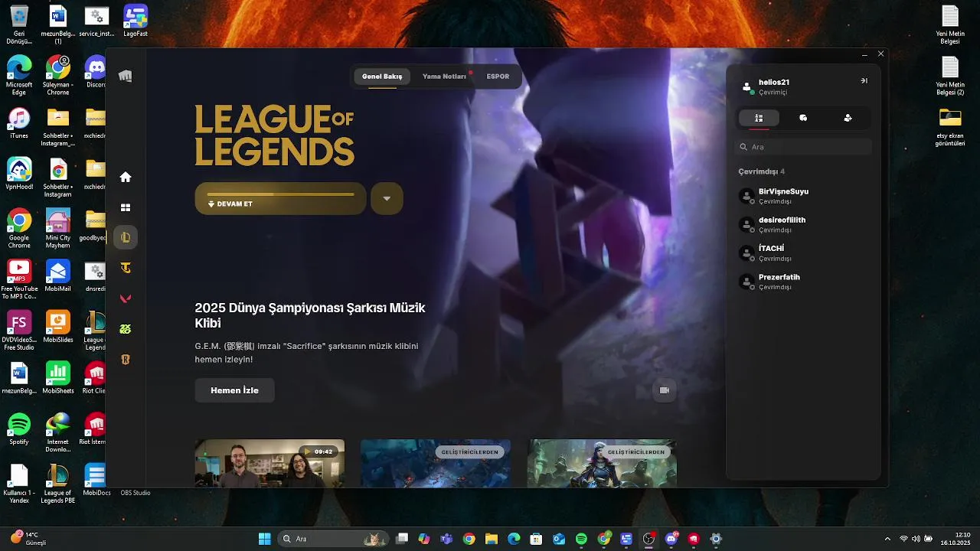The height and width of the screenshot is (551, 980).
Task: Open the 09:42 video thumbnail
Action: pyautogui.click(x=269, y=463)
